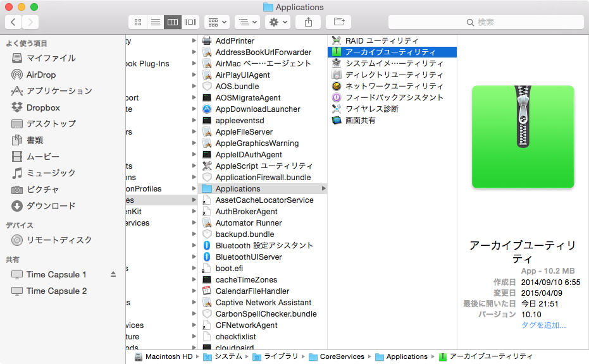Go to Applications in path bar
Image resolution: width=589 pixels, height=364 pixels.
[402, 356]
